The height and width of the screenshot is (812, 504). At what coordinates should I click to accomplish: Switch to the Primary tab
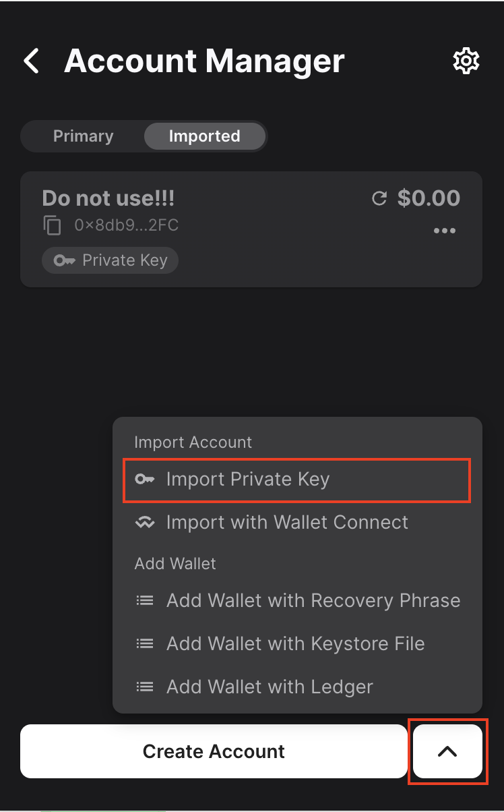(83, 136)
